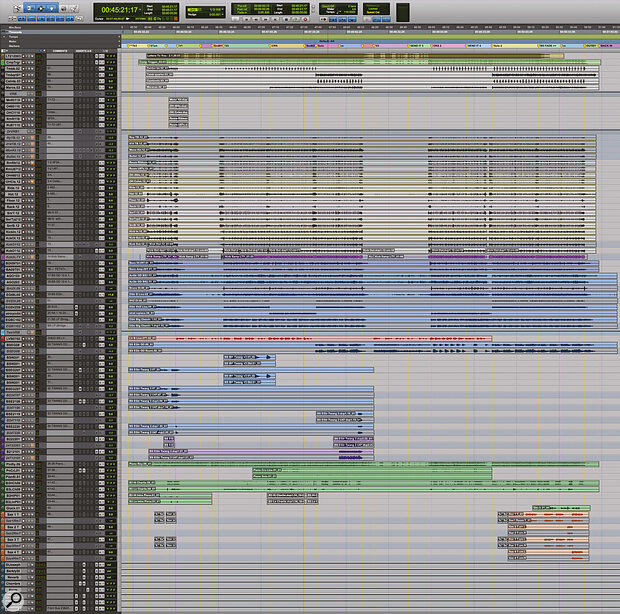Click the Min:Secs ruler label
Image resolution: width=620 pixels, height=614 pixels.
coord(15,28)
